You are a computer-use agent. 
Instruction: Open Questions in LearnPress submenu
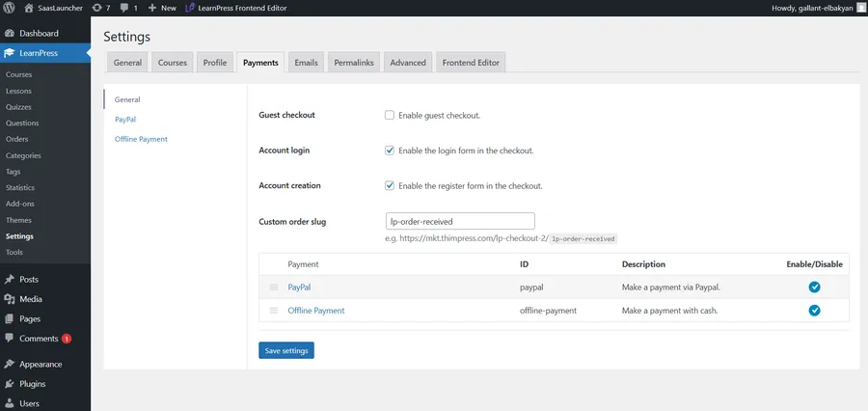(22, 123)
